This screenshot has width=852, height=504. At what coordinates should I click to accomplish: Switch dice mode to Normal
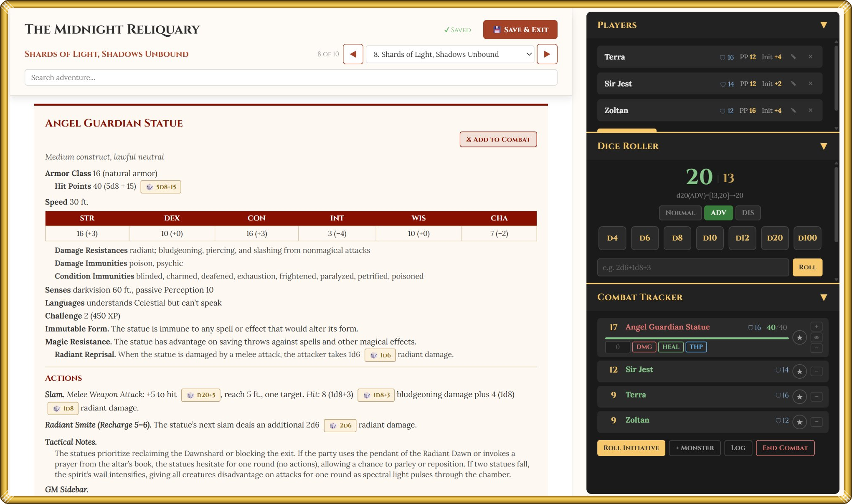680,213
